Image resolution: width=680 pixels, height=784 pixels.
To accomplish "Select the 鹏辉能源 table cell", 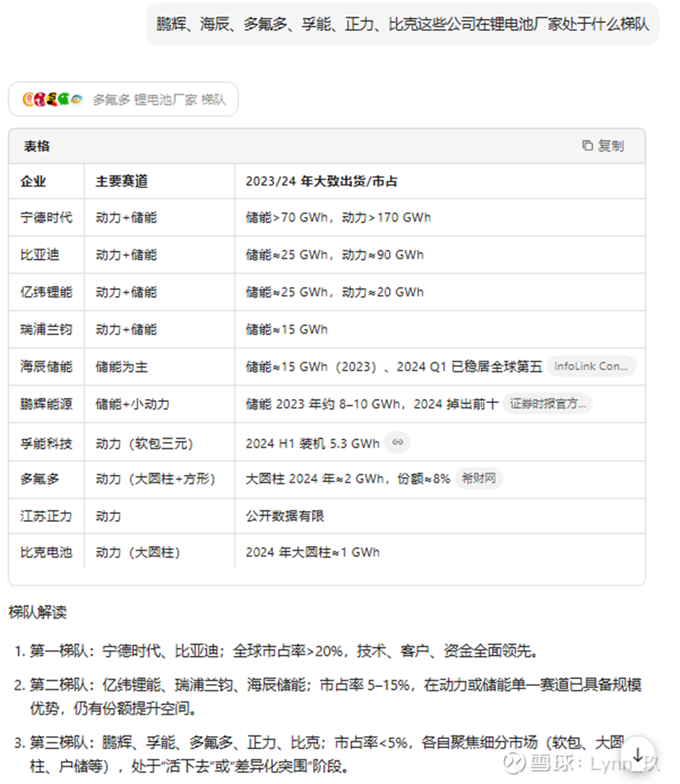I will tap(46, 404).
